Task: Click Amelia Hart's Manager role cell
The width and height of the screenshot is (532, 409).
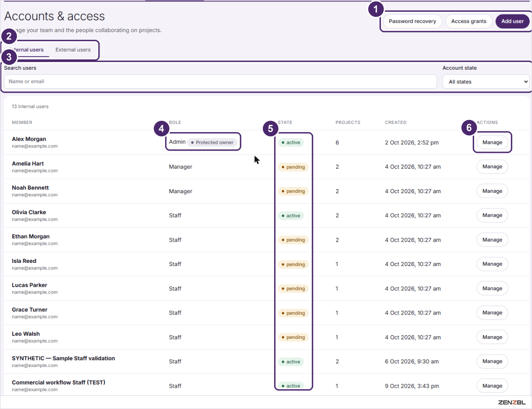Action: point(180,167)
